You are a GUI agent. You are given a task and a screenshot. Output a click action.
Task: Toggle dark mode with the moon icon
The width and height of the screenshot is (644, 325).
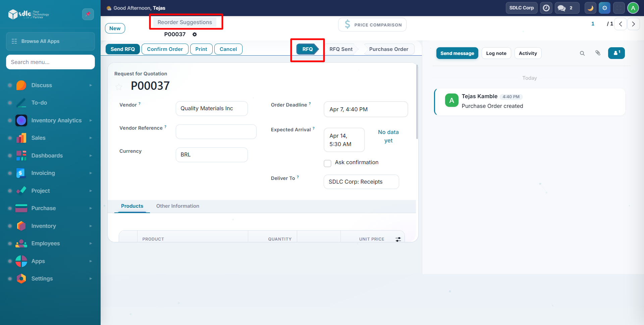point(590,8)
